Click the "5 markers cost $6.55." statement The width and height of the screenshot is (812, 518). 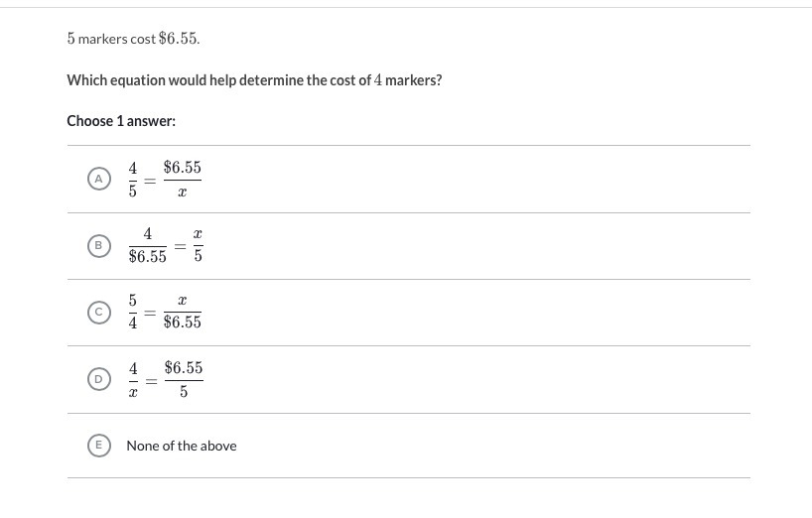(133, 39)
